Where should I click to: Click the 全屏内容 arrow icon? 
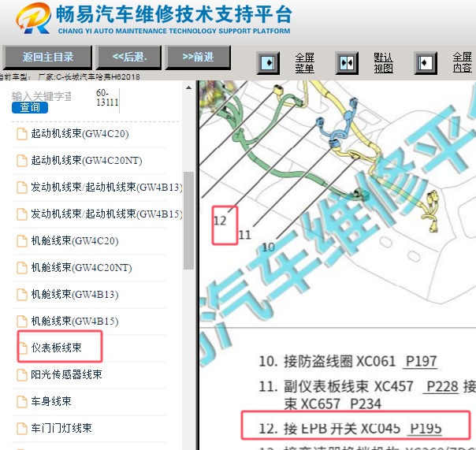(426, 63)
